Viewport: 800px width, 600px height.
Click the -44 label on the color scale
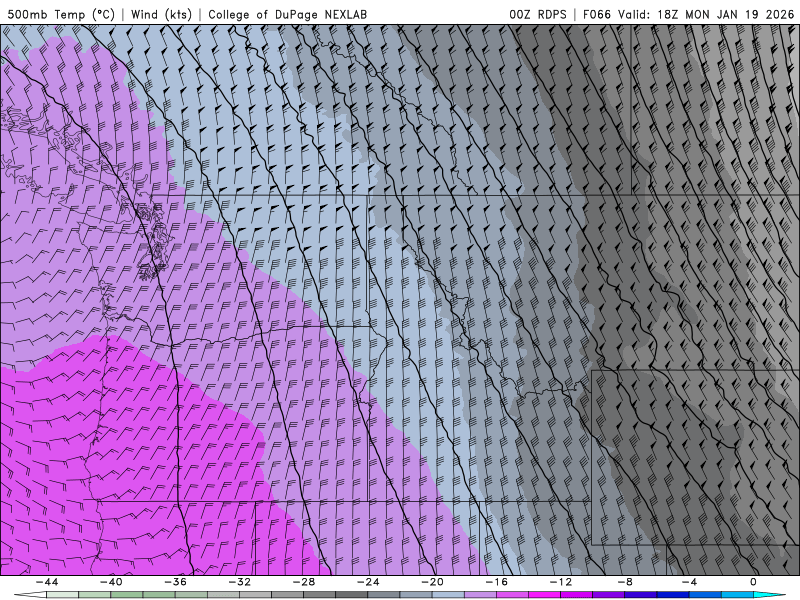pyautogui.click(x=47, y=582)
